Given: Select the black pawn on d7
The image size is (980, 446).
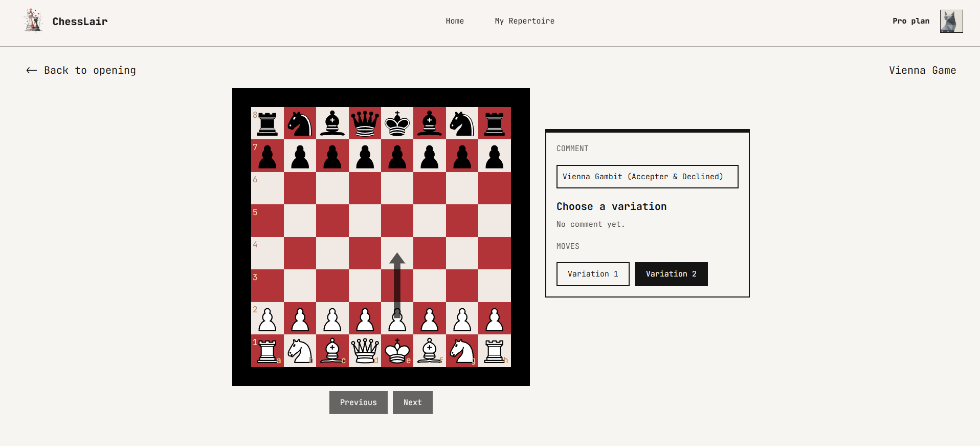Looking at the screenshot, I should click(x=365, y=157).
